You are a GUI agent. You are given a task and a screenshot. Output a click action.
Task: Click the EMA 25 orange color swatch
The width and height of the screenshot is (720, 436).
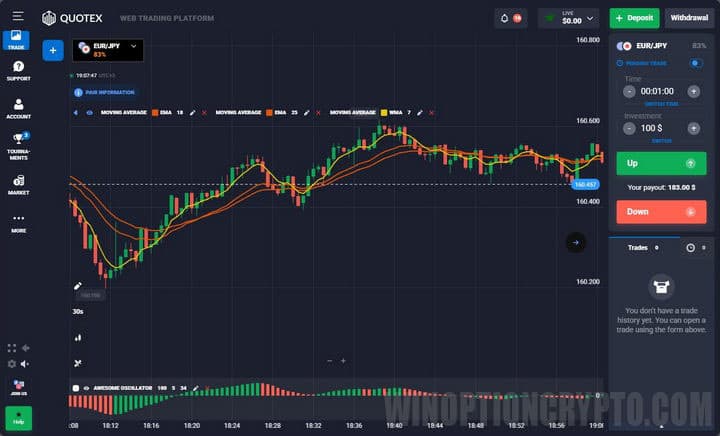pos(270,112)
